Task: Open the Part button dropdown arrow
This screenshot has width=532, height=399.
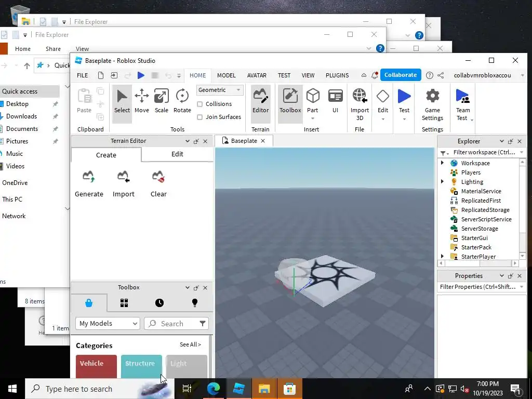Action: point(312,119)
